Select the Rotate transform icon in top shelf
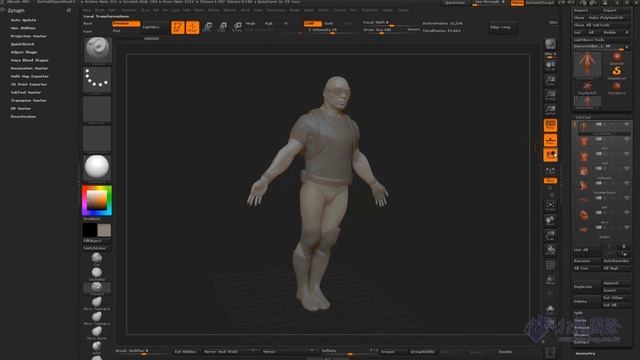The width and height of the screenshot is (640, 360). [237, 27]
